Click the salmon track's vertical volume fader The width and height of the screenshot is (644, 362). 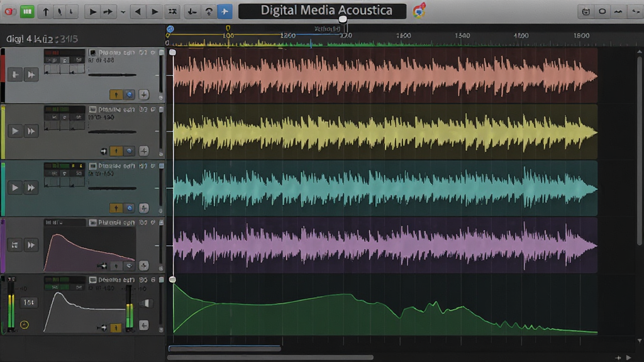(x=161, y=74)
